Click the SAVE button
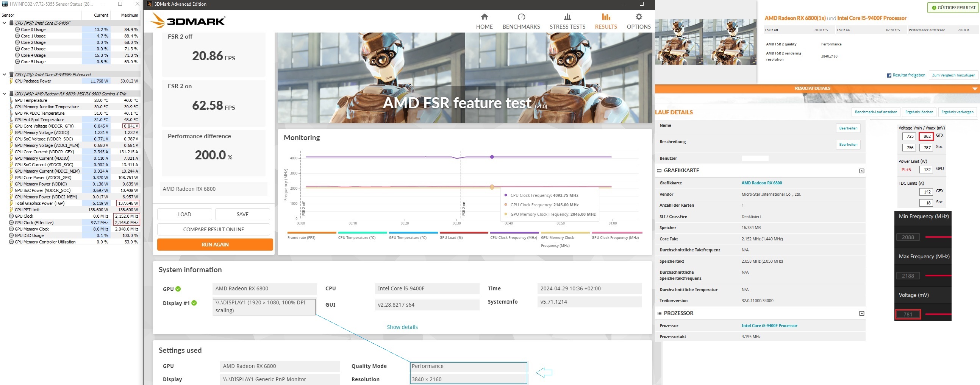Screen dimensions: 980x385 (x=242, y=214)
